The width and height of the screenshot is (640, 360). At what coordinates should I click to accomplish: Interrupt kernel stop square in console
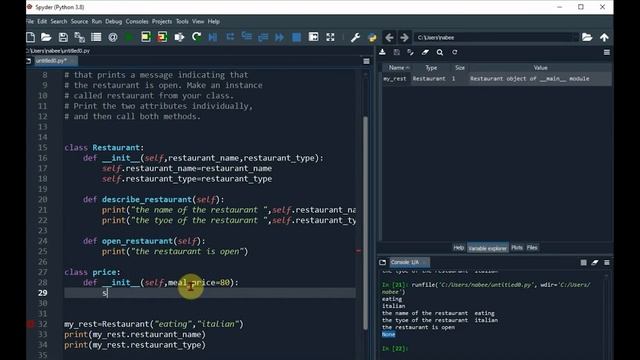pos(583,262)
